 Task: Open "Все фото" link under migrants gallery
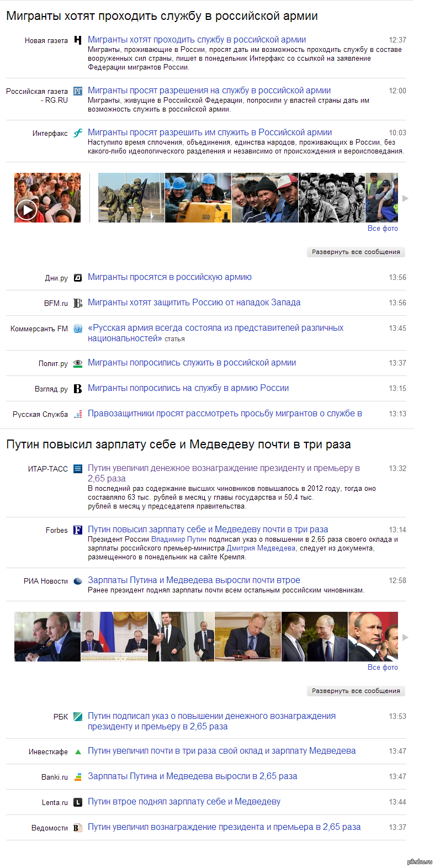383,228
